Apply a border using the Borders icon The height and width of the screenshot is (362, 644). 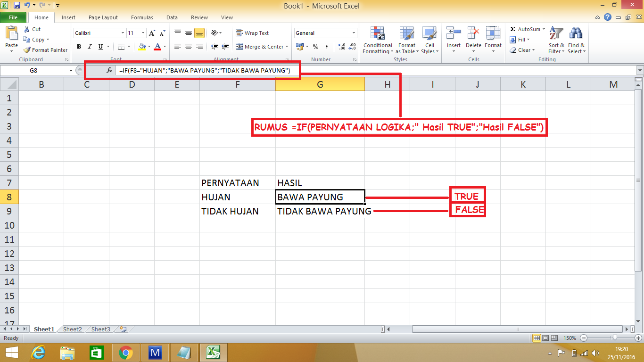(121, 47)
